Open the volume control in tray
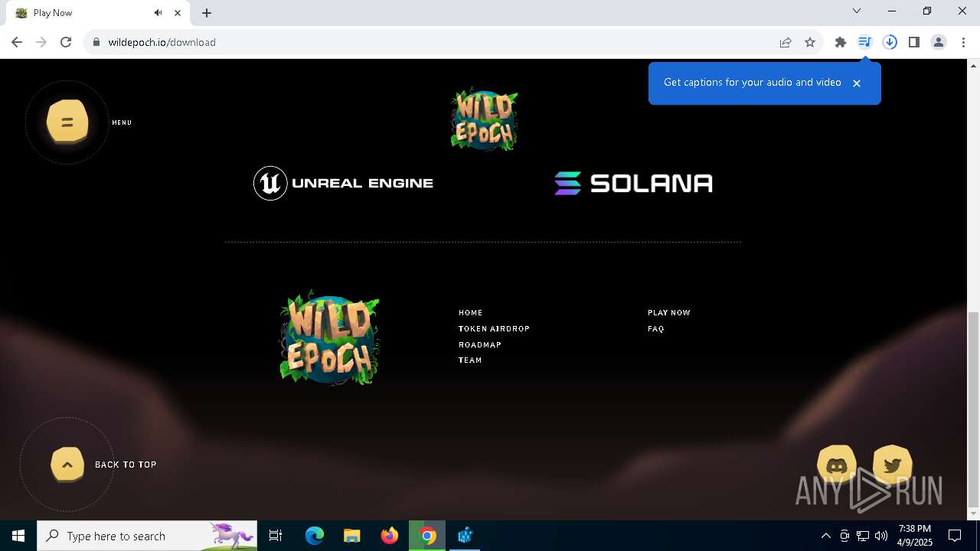Image resolution: width=980 pixels, height=551 pixels. click(x=880, y=536)
